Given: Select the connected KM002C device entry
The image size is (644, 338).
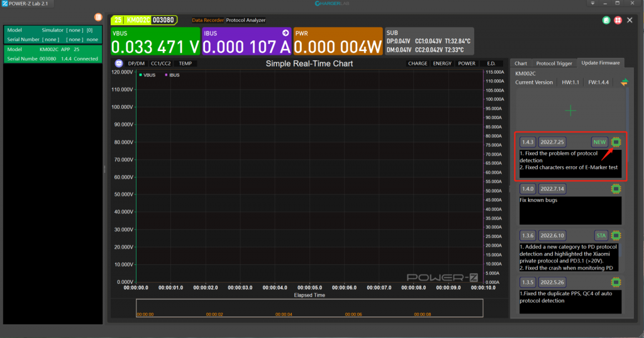Looking at the screenshot, I should (53, 54).
